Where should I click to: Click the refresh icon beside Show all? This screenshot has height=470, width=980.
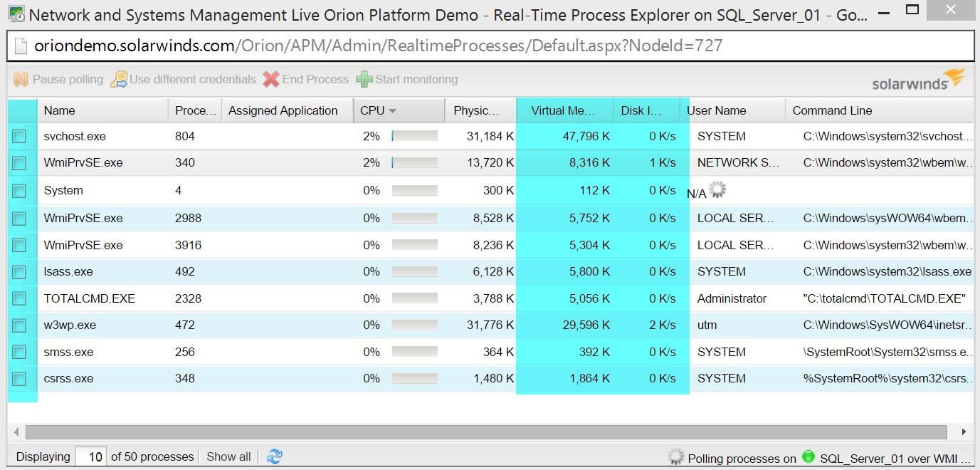pyautogui.click(x=274, y=456)
